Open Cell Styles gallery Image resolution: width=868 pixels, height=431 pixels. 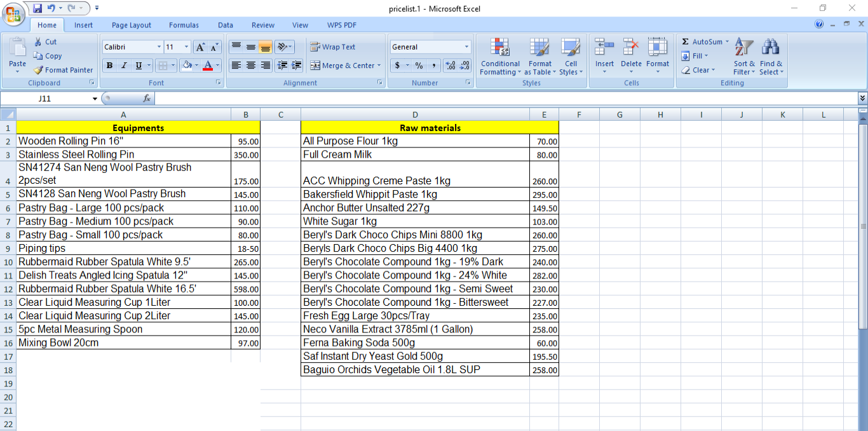pos(571,57)
